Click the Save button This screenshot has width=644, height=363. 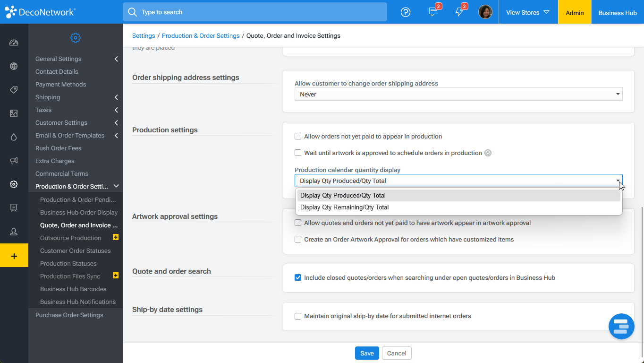tap(367, 353)
